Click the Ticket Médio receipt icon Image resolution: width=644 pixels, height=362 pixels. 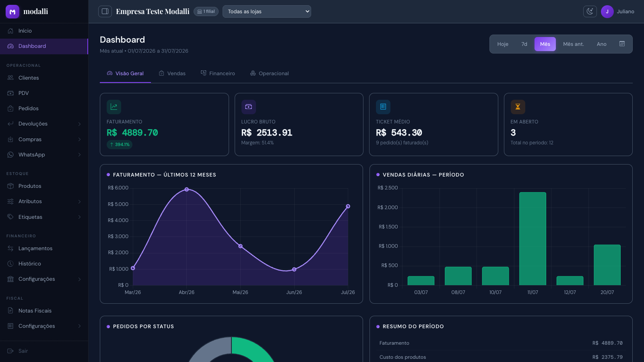coord(383,107)
